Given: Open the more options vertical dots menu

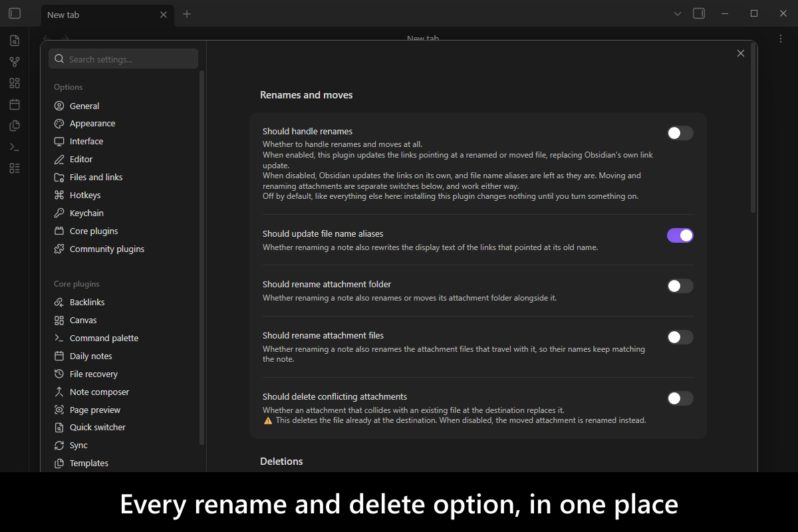Looking at the screenshot, I should (781, 39).
